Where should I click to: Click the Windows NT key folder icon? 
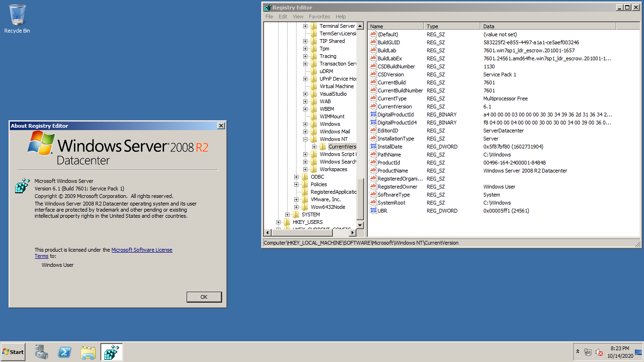(x=314, y=139)
